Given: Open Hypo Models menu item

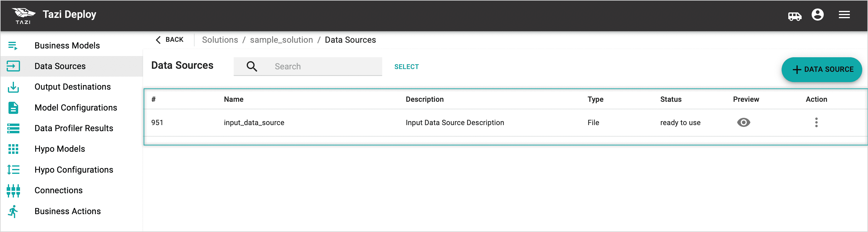Looking at the screenshot, I should coord(60,149).
